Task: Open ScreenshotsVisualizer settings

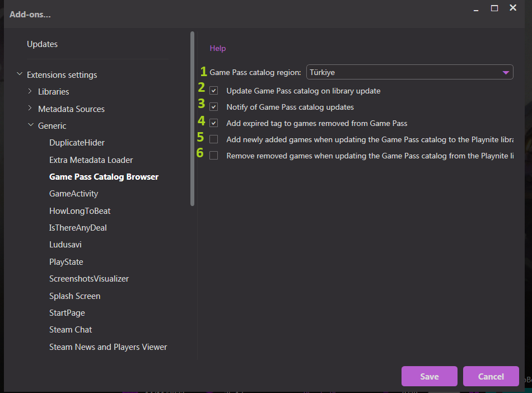Action: (x=89, y=279)
